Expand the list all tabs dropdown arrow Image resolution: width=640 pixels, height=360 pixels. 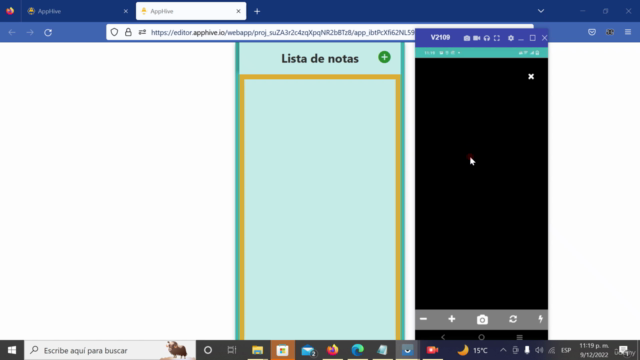pyautogui.click(x=541, y=11)
